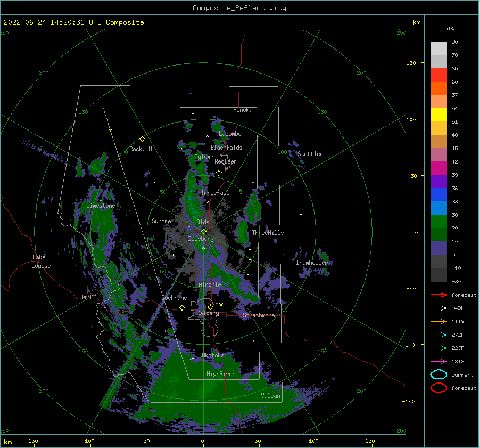Click the yellow diamond marker beside RockyMH

(142, 139)
